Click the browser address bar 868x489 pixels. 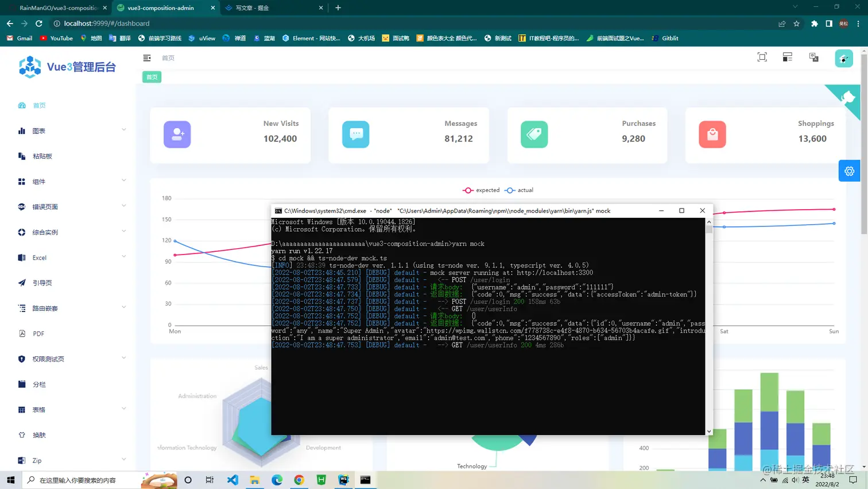[413, 24]
